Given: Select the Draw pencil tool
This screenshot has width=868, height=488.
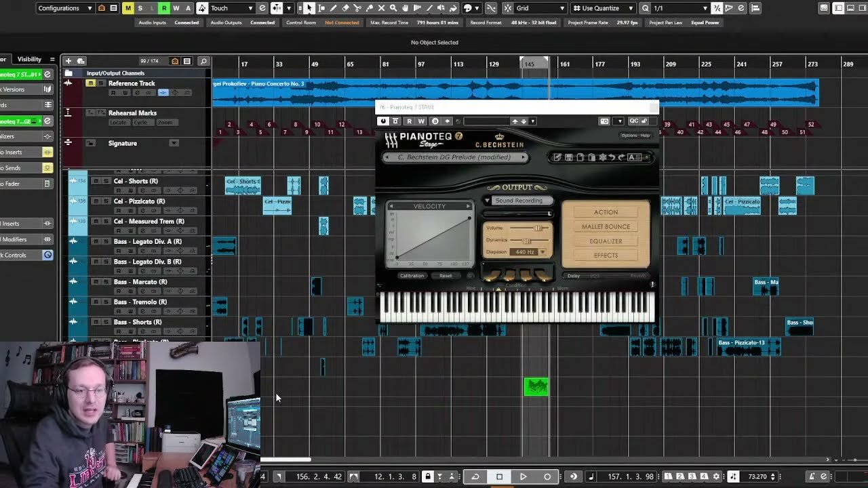Looking at the screenshot, I should point(334,7).
